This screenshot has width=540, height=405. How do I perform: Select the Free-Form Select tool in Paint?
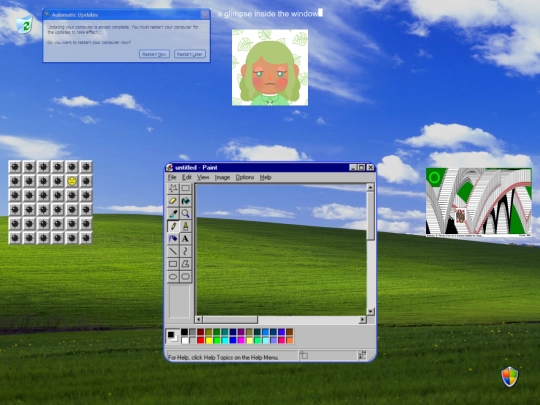[173, 188]
